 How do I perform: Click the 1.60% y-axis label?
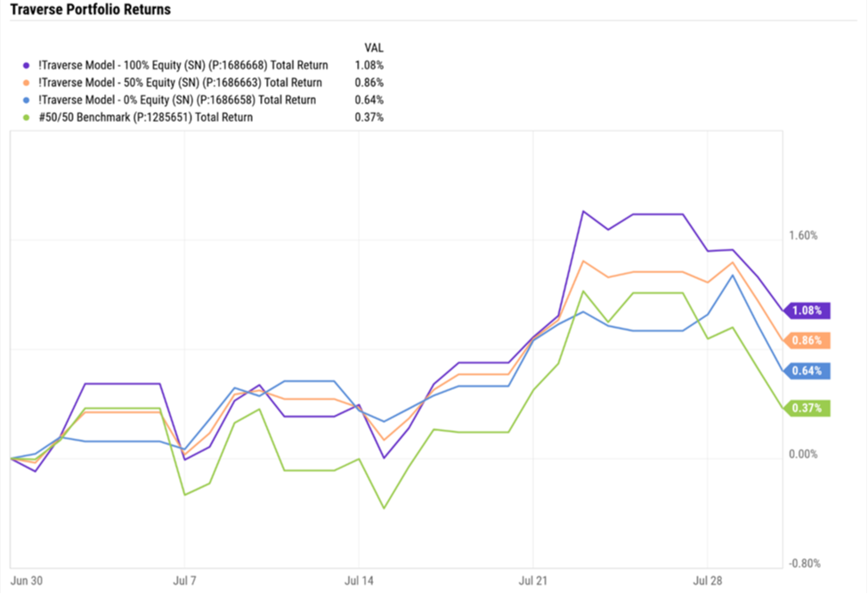coord(803,236)
